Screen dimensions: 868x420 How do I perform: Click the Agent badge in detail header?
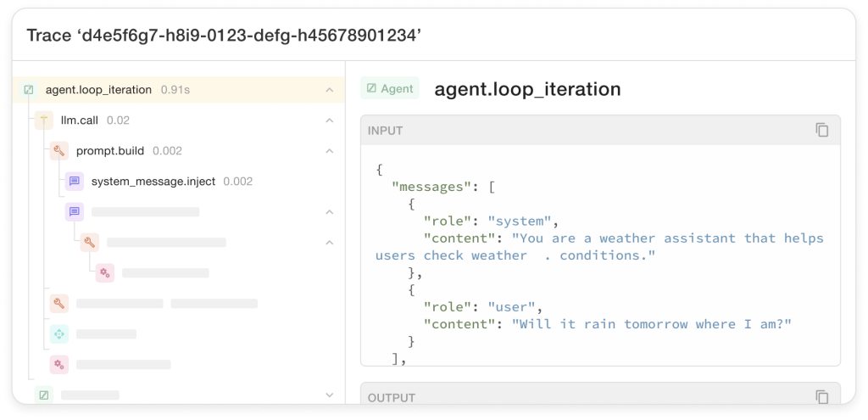(x=390, y=88)
